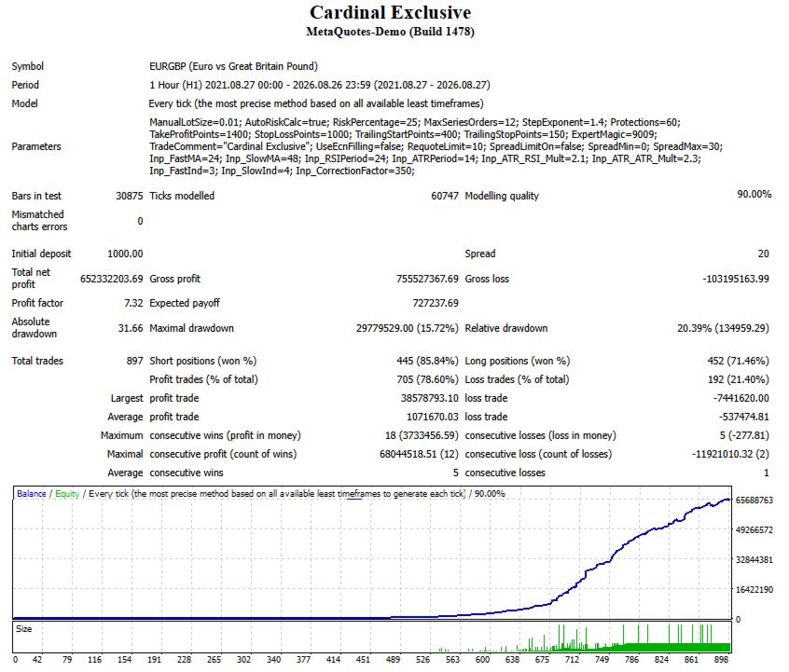This screenshot has width=789, height=672.
Task: Click the chart y-axis label 16422190
Action: click(x=754, y=589)
